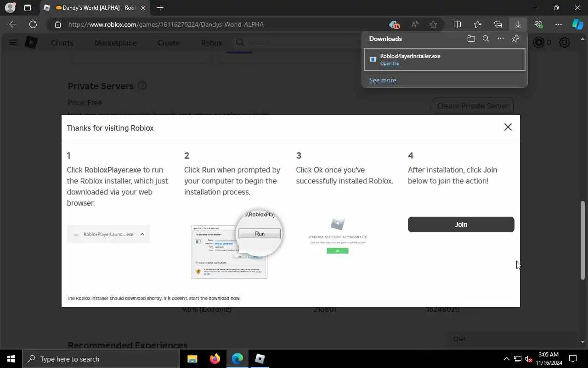Open the Marketplace nav item
The width and height of the screenshot is (588, 368).
pos(116,43)
